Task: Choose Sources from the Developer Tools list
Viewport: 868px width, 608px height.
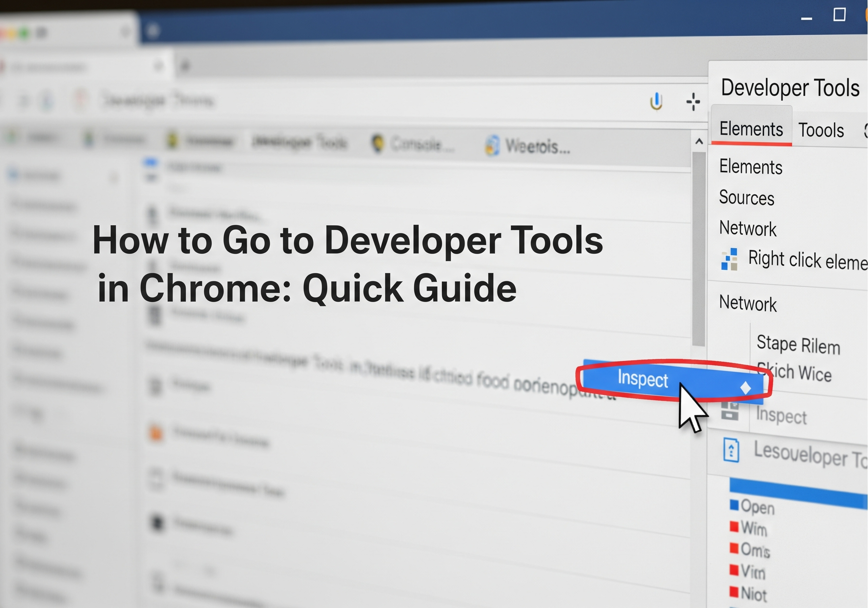Action: pos(746,197)
